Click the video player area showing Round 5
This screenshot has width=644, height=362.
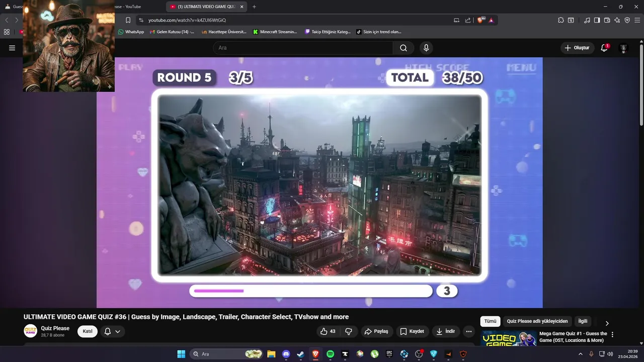tap(319, 183)
